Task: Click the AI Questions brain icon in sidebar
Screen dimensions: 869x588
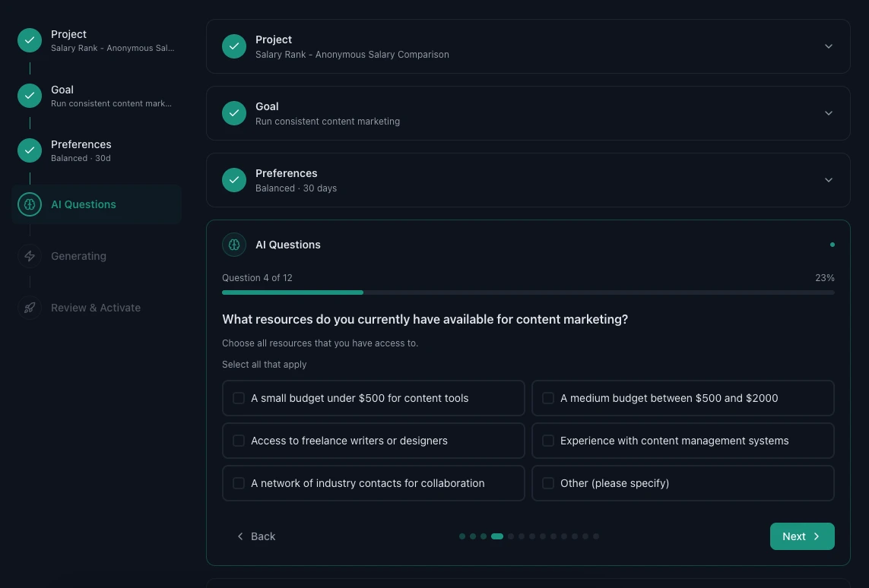Action: pyautogui.click(x=30, y=204)
